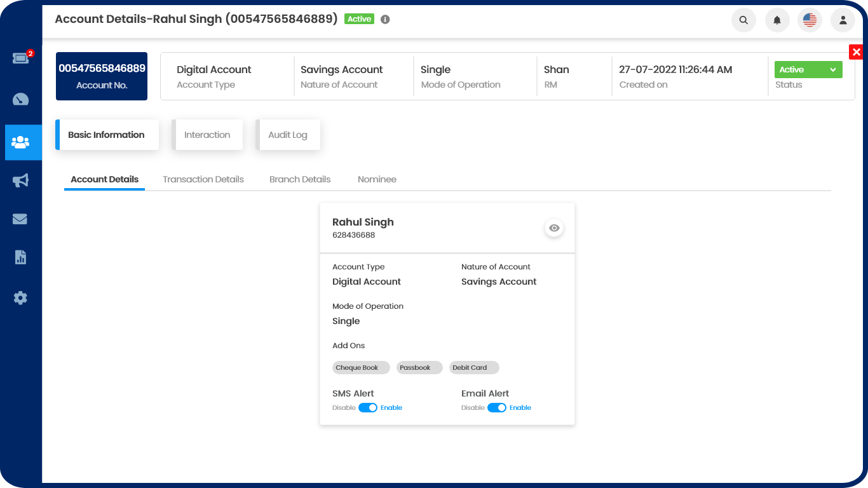The image size is (868, 488).
Task: Click the Audit Log button
Action: click(x=288, y=135)
